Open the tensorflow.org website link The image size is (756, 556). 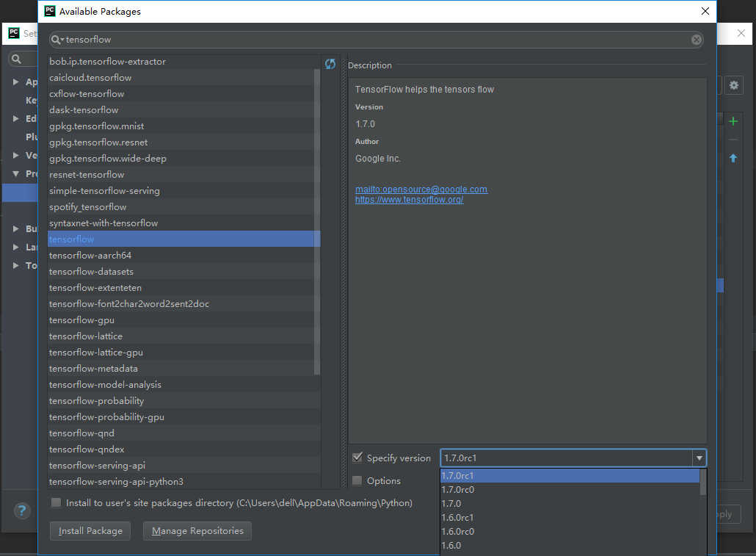[x=410, y=199]
